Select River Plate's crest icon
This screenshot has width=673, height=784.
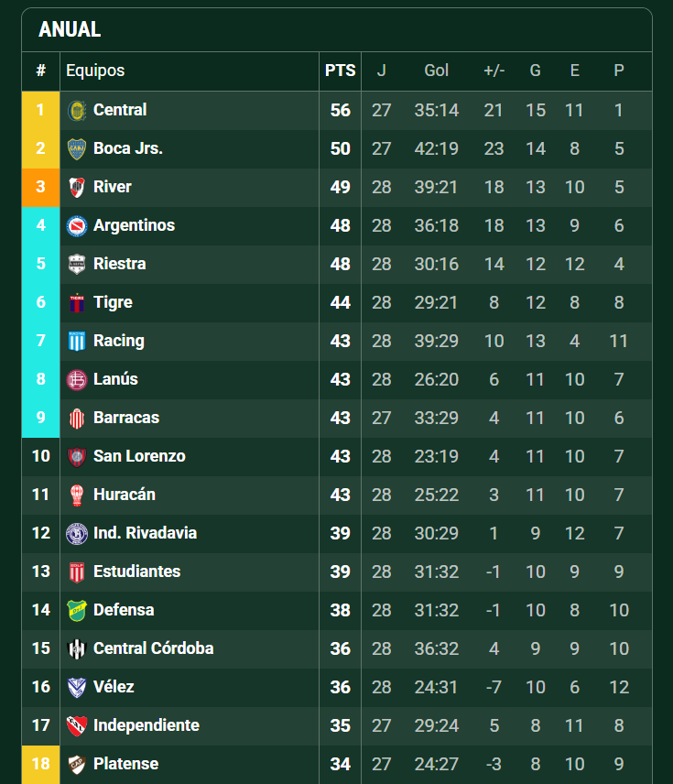77,188
